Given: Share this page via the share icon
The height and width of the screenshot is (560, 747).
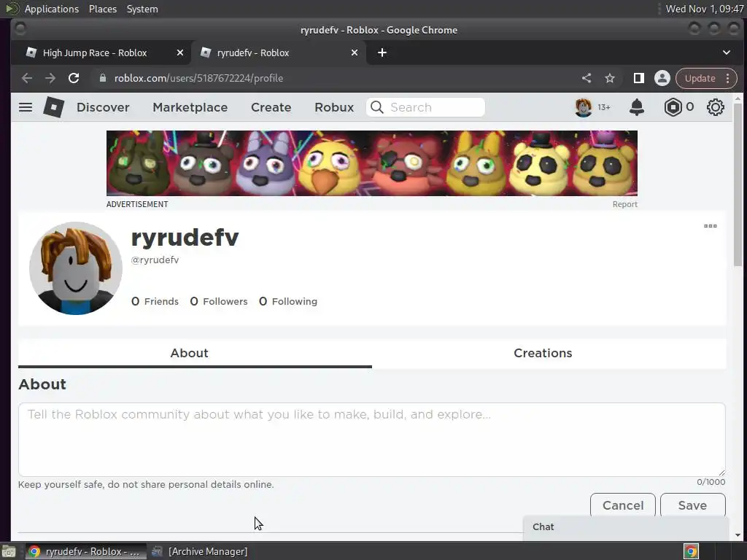Looking at the screenshot, I should [x=587, y=78].
